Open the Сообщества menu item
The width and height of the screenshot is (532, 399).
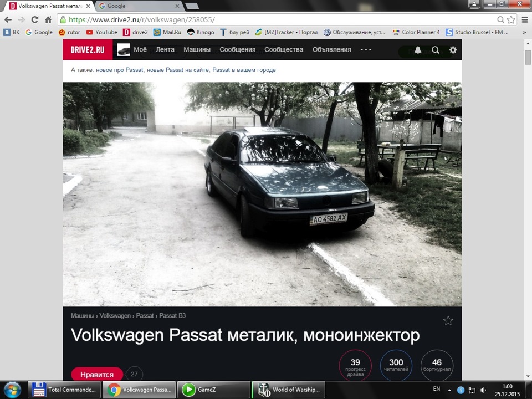pos(284,49)
